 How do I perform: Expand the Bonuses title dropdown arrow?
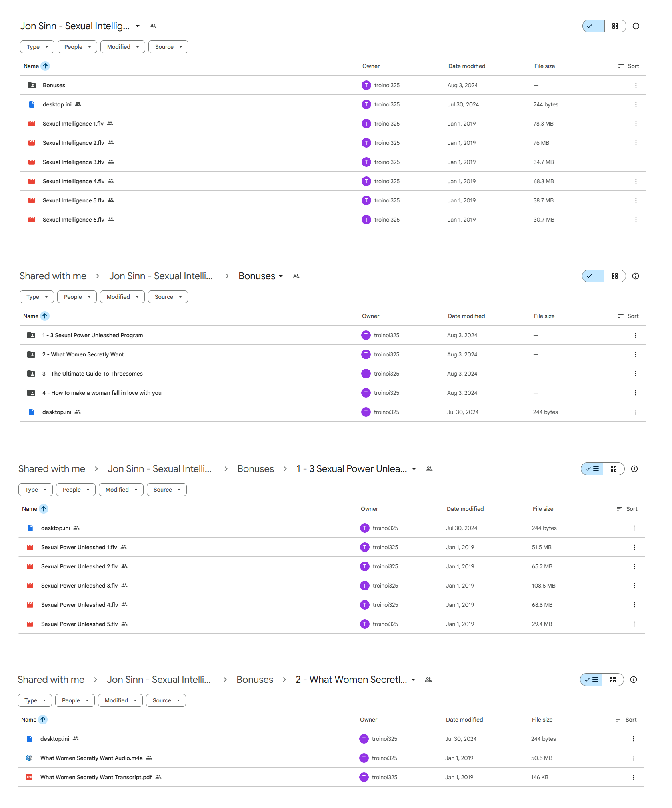281,276
